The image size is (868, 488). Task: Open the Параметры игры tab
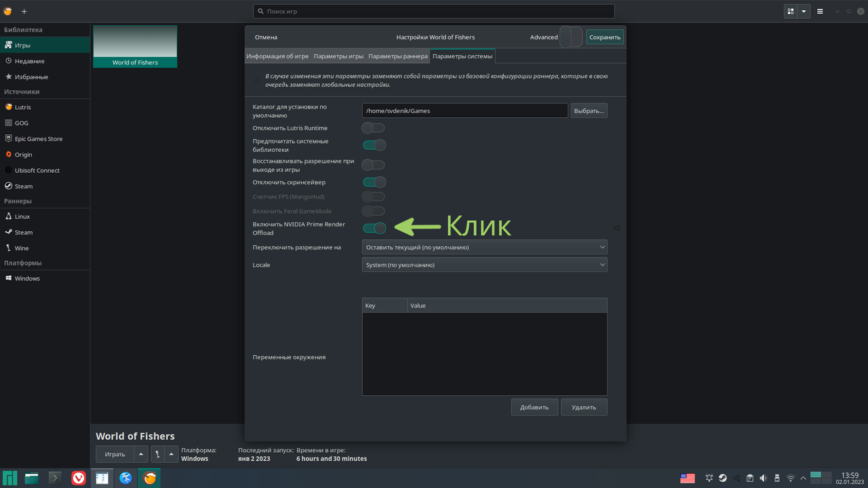point(338,56)
